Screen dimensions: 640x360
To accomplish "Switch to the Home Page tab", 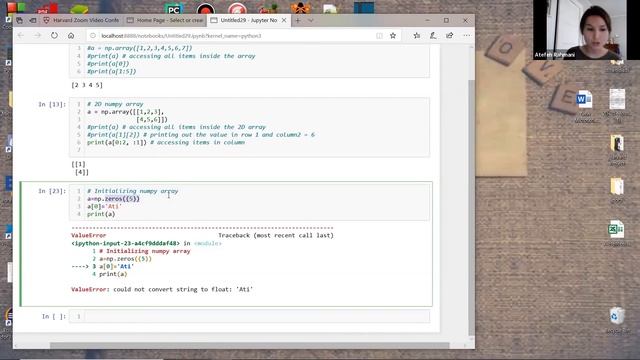I will click(x=165, y=20).
